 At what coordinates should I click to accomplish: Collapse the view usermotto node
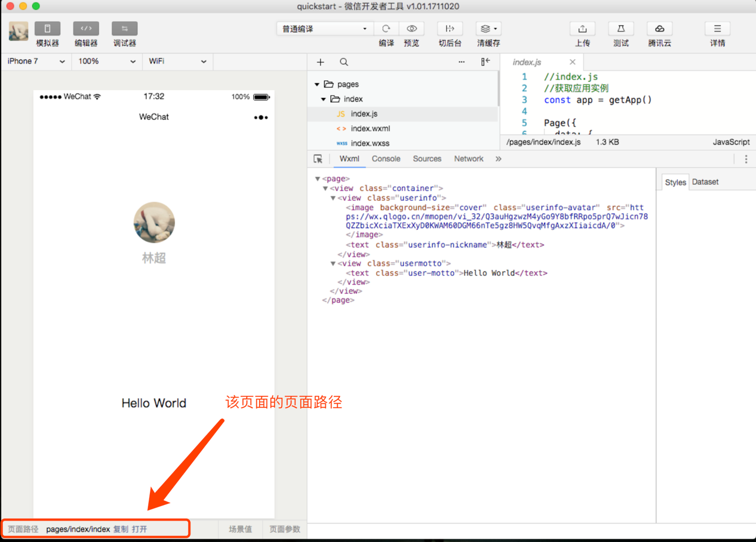click(333, 263)
